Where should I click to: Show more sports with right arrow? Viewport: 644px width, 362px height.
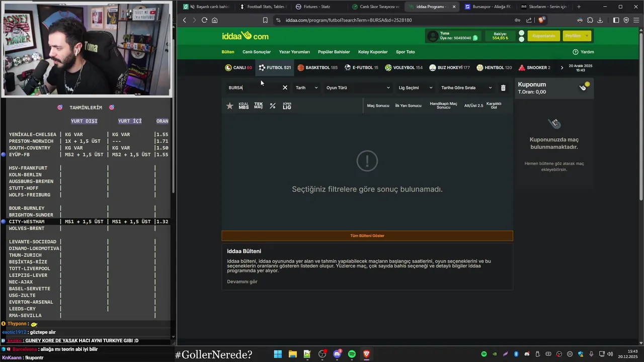(562, 67)
